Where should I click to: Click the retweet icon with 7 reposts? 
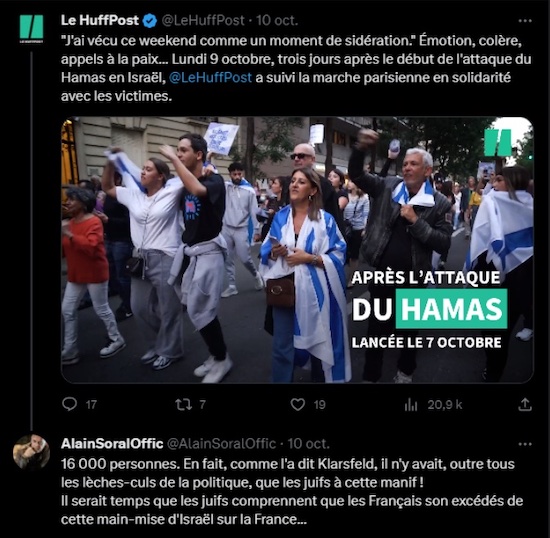[x=184, y=405]
